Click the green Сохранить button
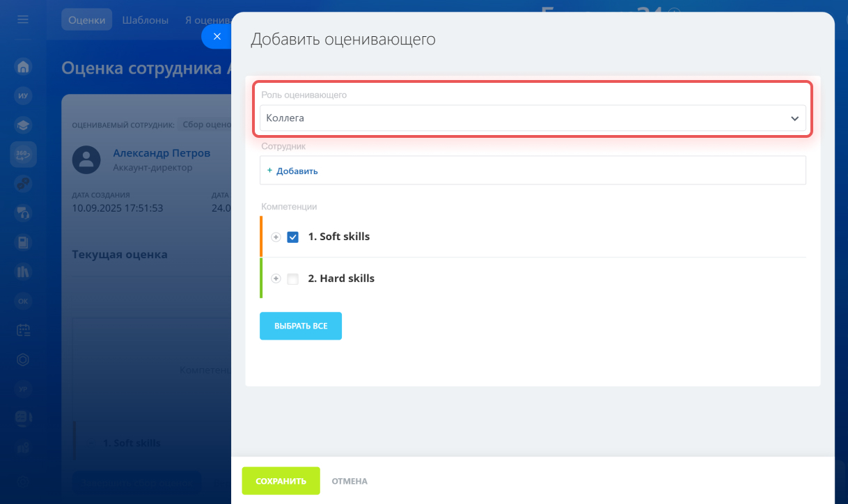The width and height of the screenshot is (848, 504). coord(281,481)
